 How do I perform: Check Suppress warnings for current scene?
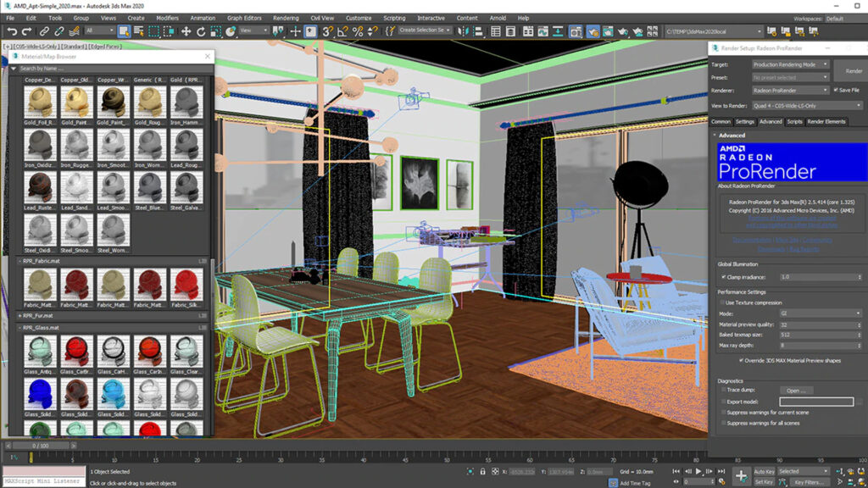click(724, 413)
